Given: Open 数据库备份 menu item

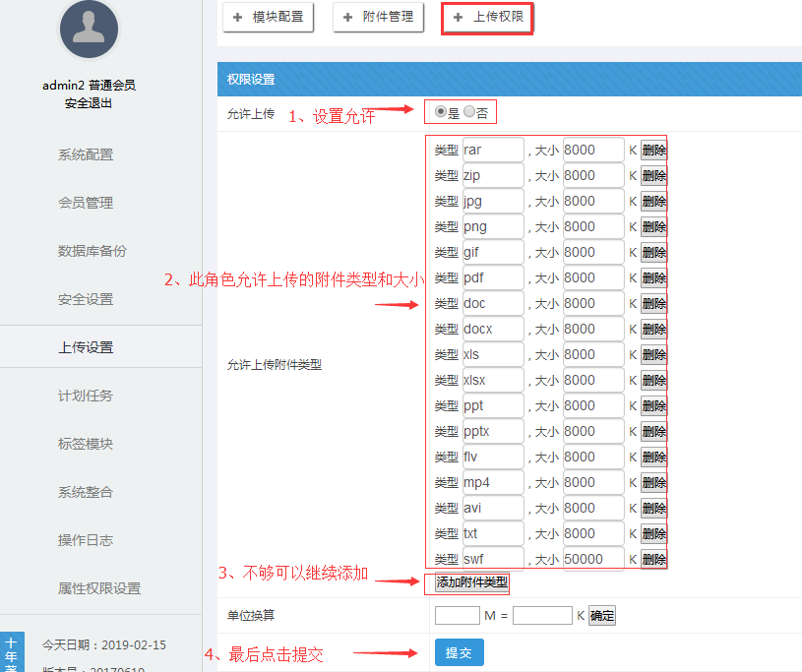Looking at the screenshot, I should coord(93,251).
